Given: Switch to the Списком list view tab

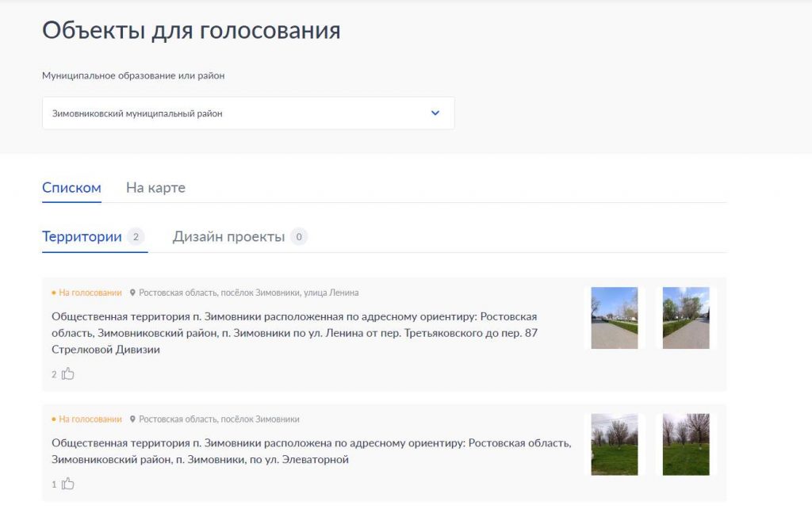Looking at the screenshot, I should [x=71, y=188].
